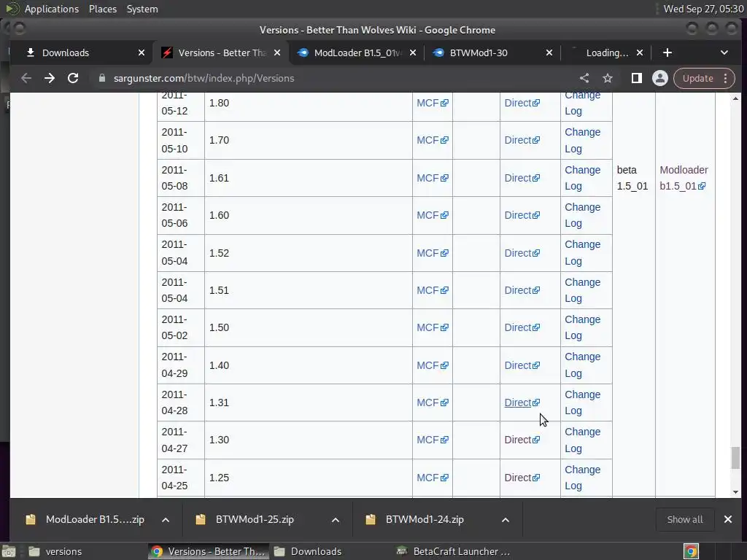This screenshot has height=560, width=747.
Task: Open the Modloader b1.5_01 link
Action: tap(684, 178)
